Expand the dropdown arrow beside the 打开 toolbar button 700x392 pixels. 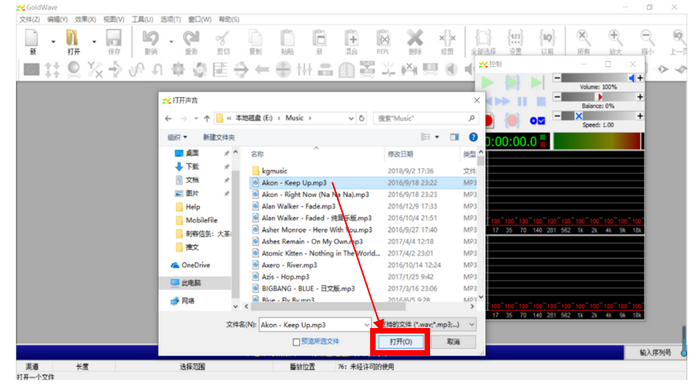click(x=94, y=42)
